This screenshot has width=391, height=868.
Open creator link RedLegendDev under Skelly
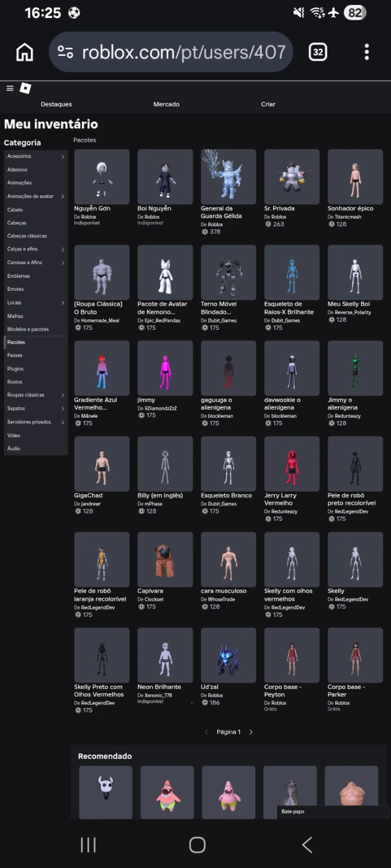click(351, 600)
